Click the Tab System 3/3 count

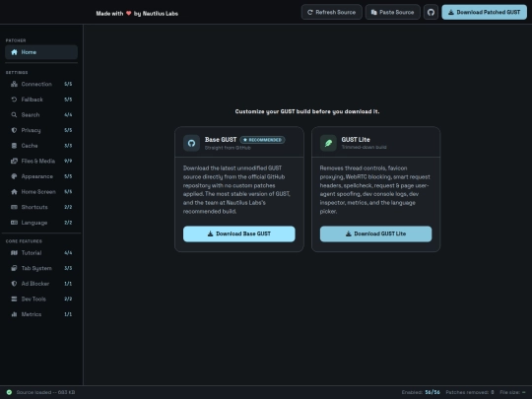[x=68, y=268]
